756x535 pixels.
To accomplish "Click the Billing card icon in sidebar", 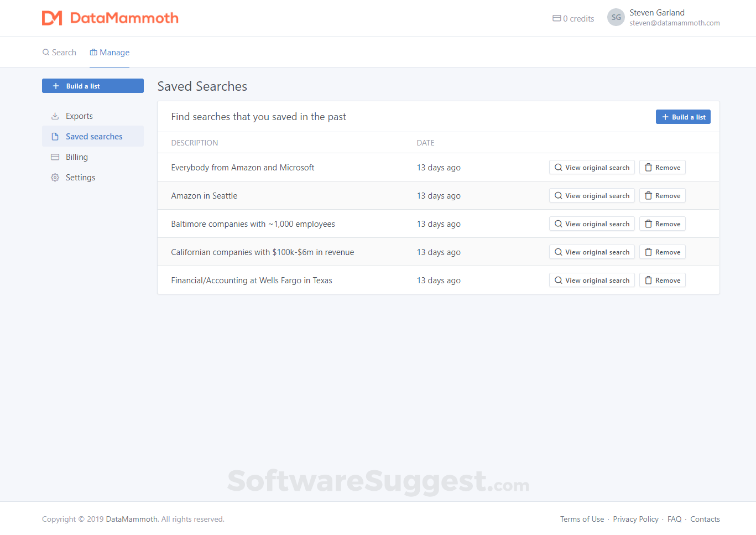I will [55, 157].
